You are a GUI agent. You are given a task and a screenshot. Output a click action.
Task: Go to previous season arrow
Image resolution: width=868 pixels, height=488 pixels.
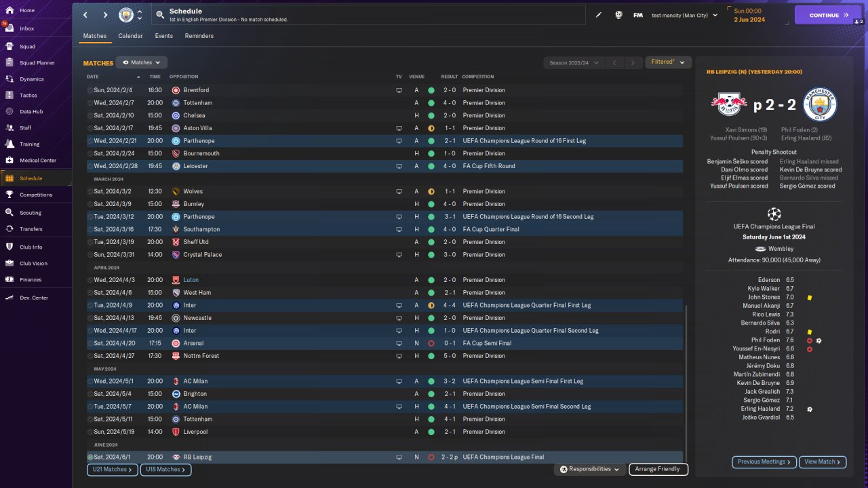614,63
